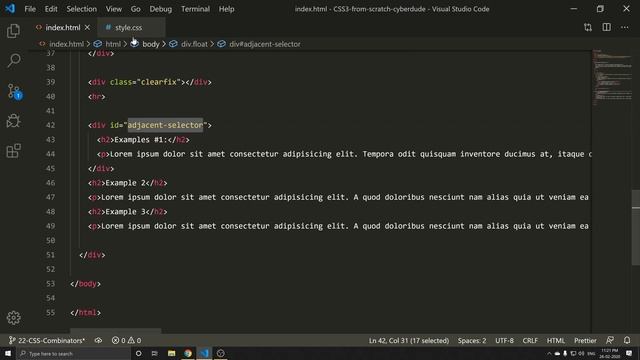
Task: Click the code minimap preview
Action: pos(612,78)
